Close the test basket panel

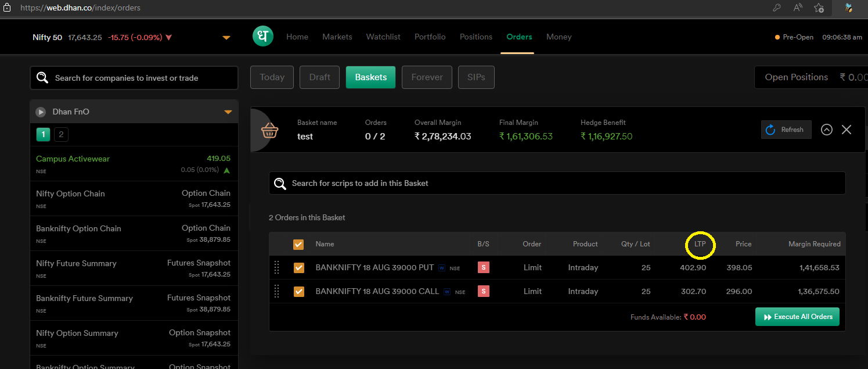click(x=847, y=130)
